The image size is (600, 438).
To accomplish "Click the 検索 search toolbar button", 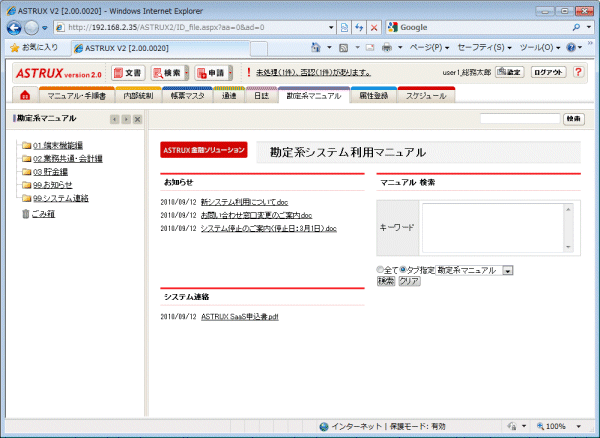I will point(168,73).
